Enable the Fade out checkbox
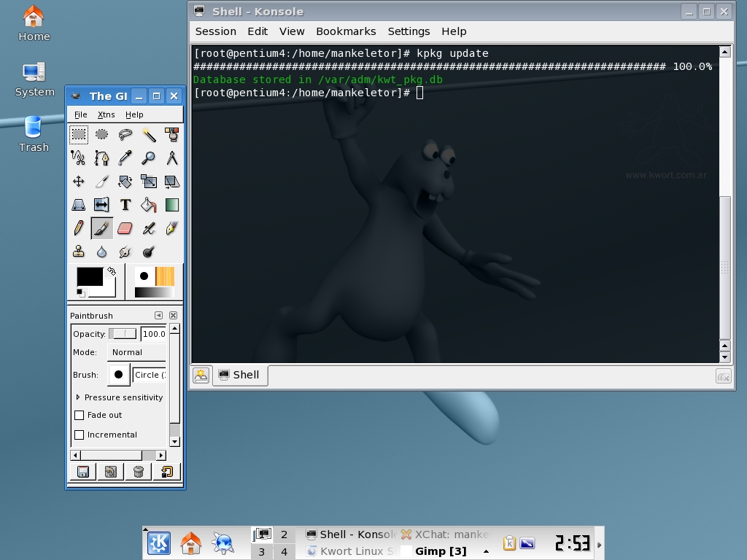 80,415
